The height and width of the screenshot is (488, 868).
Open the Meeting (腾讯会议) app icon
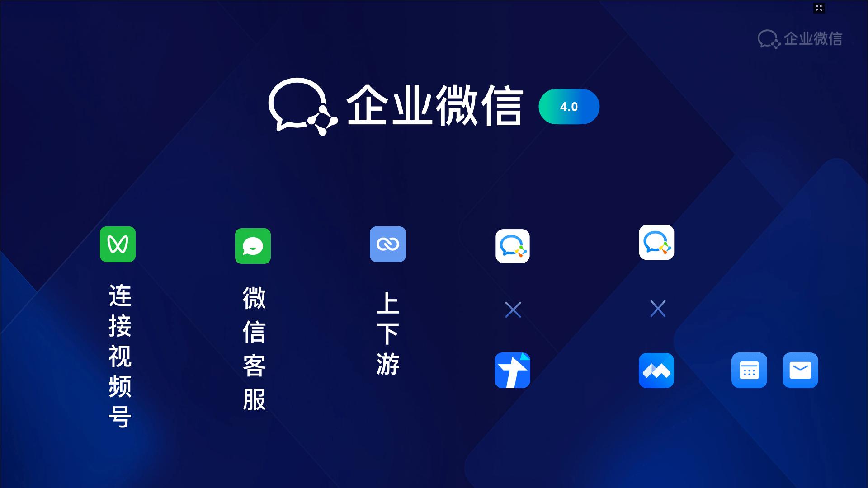point(656,370)
